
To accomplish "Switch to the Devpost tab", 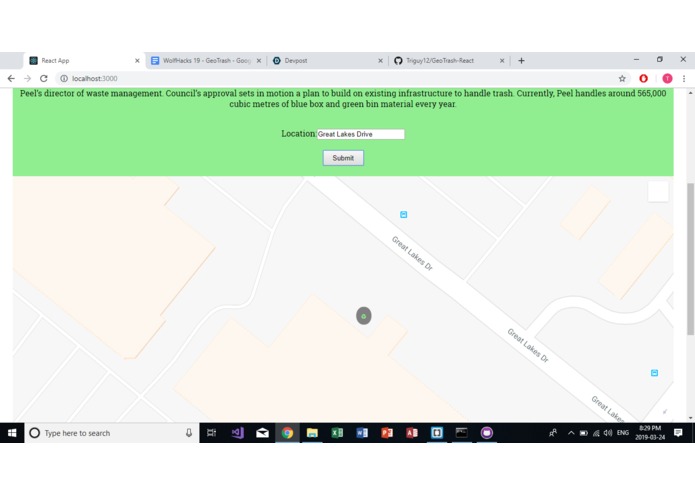I will [x=328, y=61].
